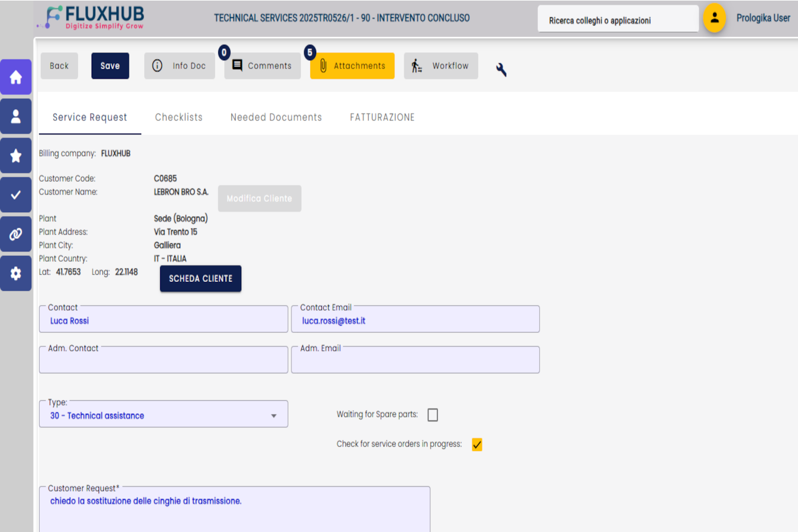798x532 pixels.
Task: Enable the Waiting for Spare parts checkbox
Action: [x=432, y=414]
